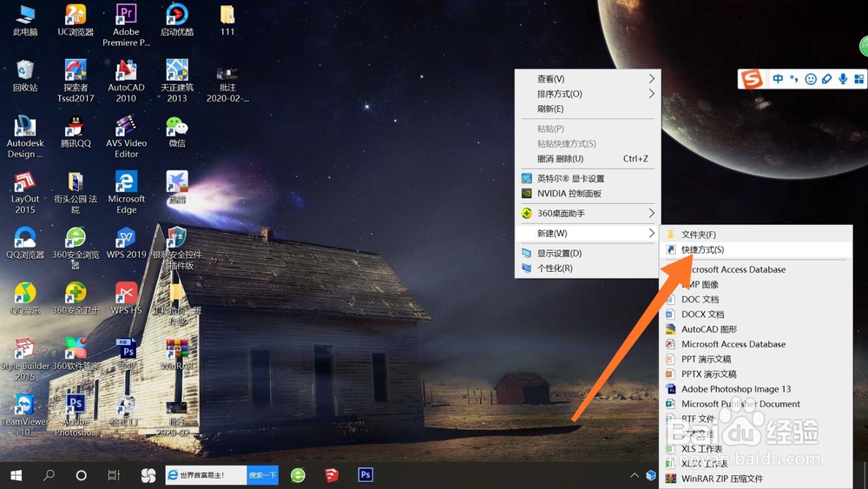Viewport: 868px width, 489px height.
Task: Select the AutoCAD 2010 desktop icon
Action: [x=126, y=81]
